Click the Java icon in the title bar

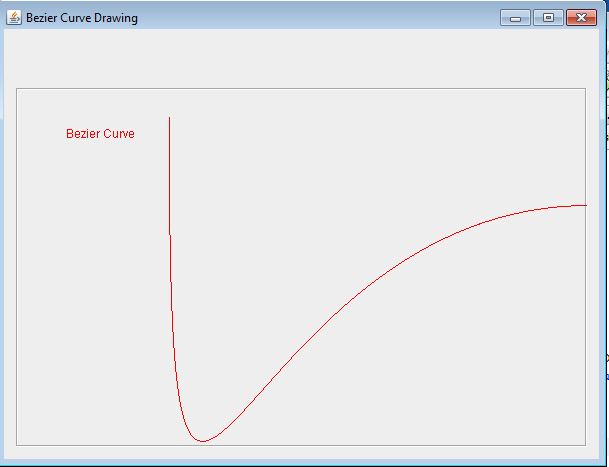click(14, 17)
